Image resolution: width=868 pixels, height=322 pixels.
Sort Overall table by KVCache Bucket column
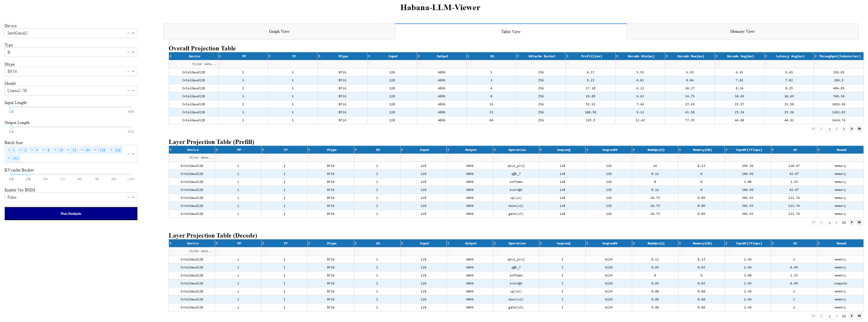pyautogui.click(x=518, y=56)
